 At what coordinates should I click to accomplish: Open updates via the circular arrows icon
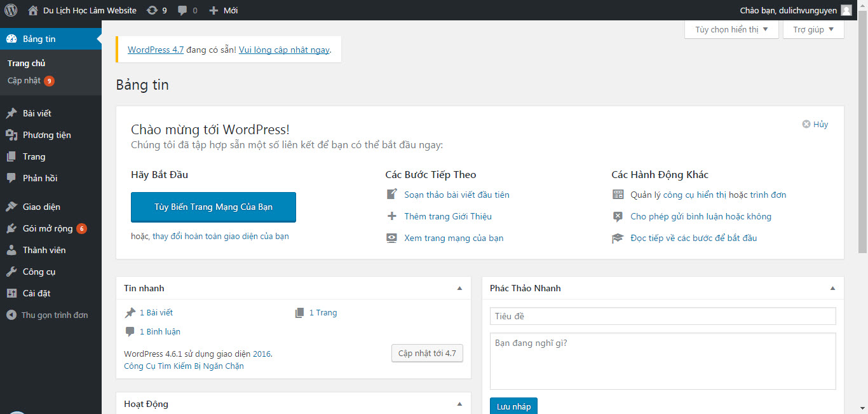point(153,10)
